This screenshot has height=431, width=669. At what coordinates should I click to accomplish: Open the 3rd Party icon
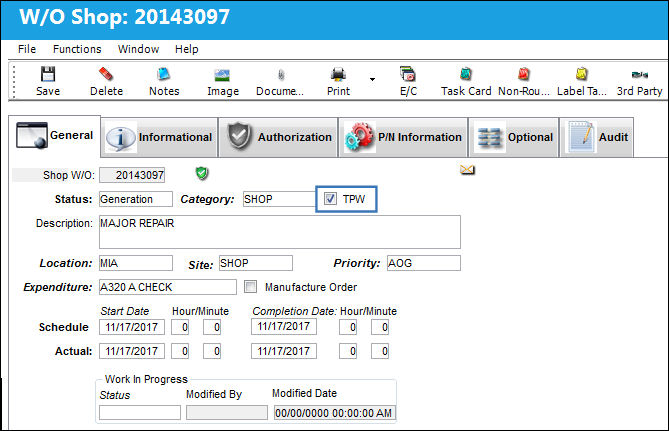click(x=640, y=75)
